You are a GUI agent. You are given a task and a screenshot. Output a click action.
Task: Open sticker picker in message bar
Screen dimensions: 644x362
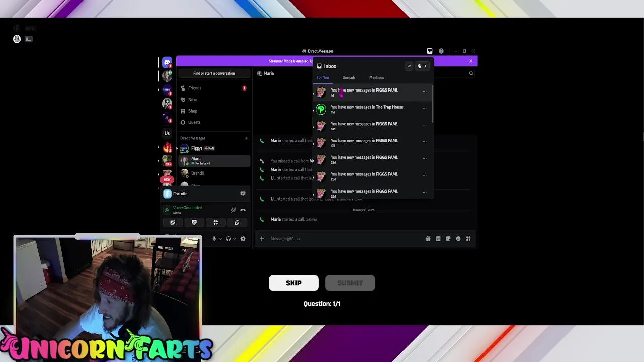(448, 239)
